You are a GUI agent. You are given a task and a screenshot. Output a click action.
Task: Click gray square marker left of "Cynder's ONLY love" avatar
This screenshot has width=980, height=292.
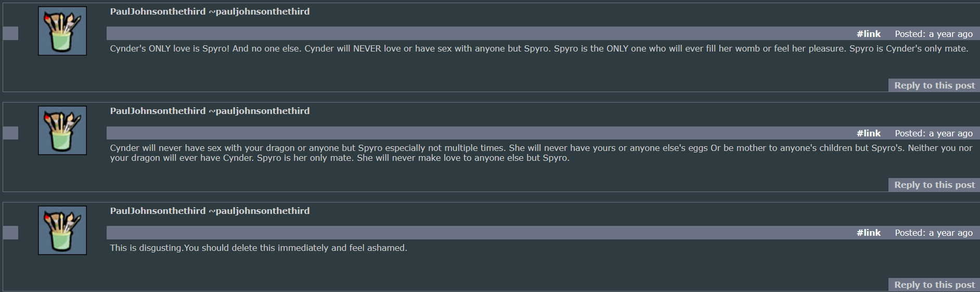coord(10,33)
